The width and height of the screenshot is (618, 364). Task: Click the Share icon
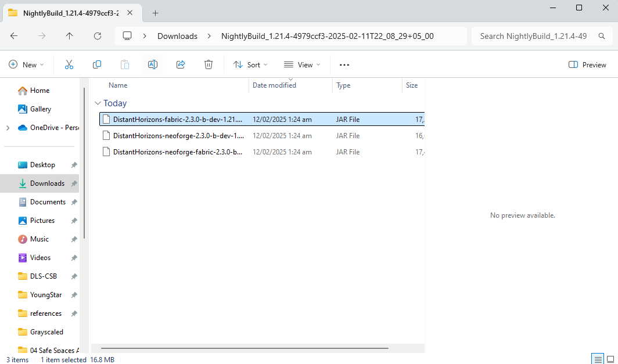pos(181,64)
